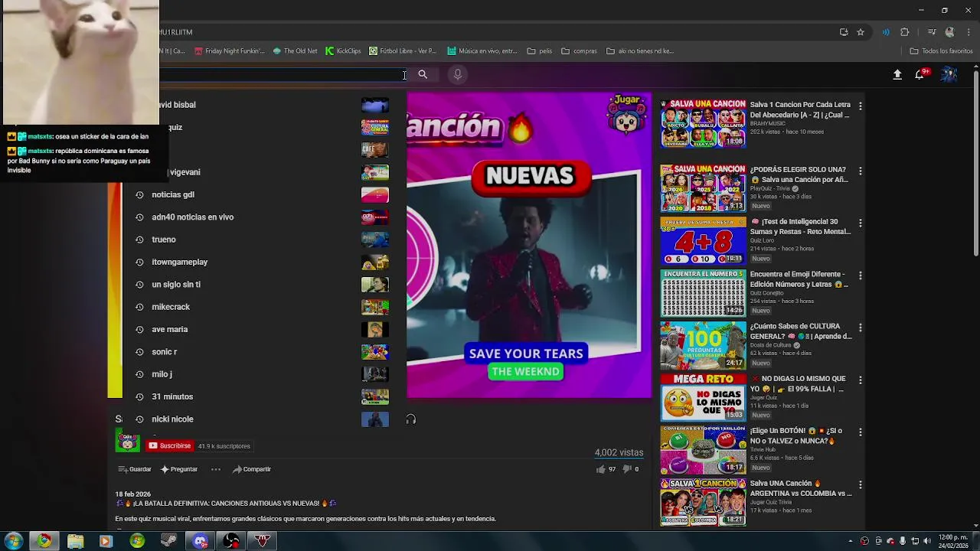Open 'Fútbol Libre' bookmark
980x551 pixels.
(x=403, y=51)
